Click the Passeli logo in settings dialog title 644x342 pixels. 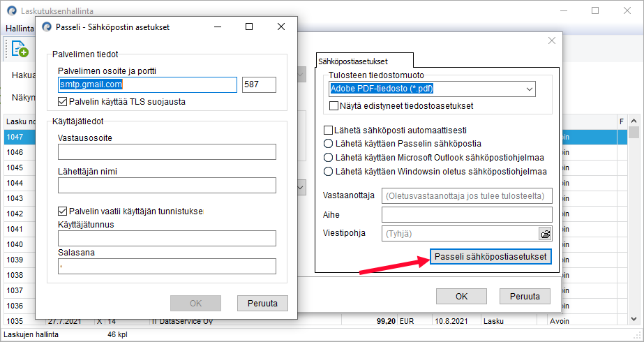[x=47, y=27]
